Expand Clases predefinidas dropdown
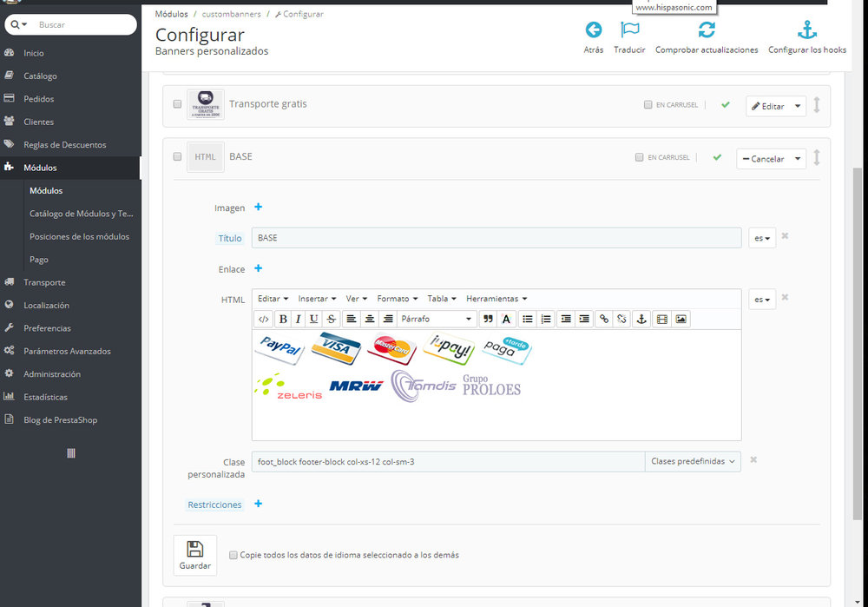 click(x=693, y=461)
